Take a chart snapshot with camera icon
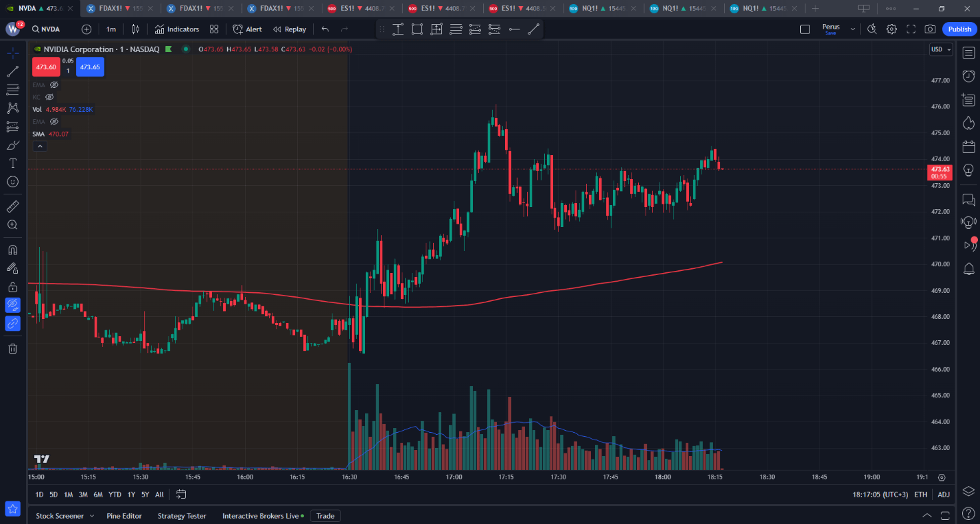980x524 pixels. 930,29
